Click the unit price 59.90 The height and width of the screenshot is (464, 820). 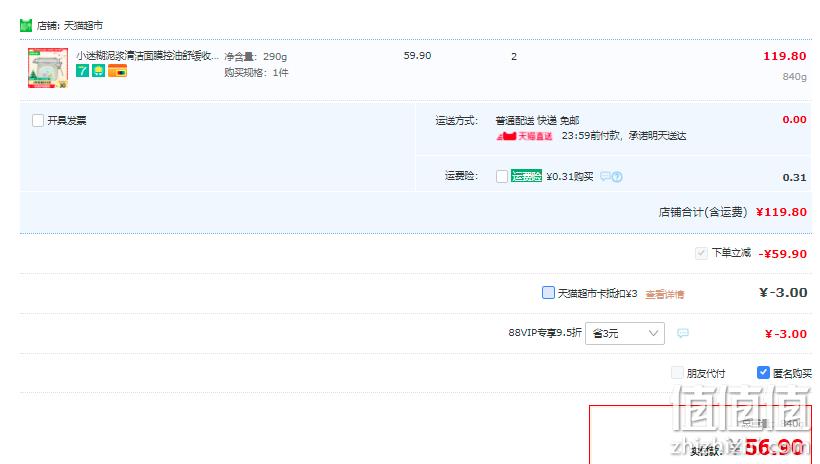coord(417,55)
